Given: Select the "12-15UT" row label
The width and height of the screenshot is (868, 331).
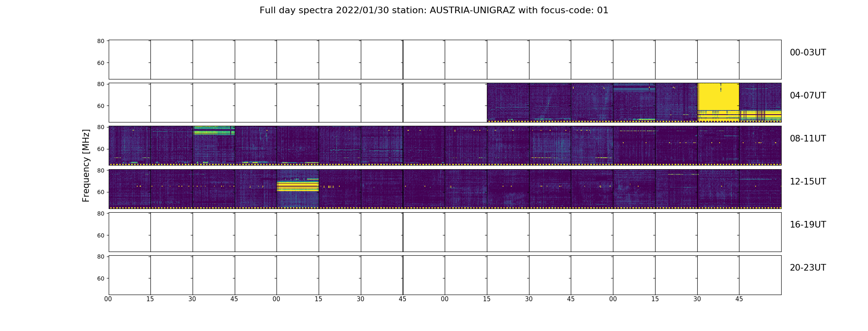Looking at the screenshot, I should tap(808, 182).
